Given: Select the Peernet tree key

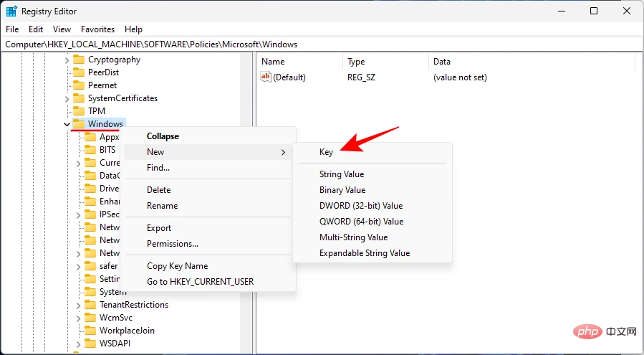Looking at the screenshot, I should (x=102, y=85).
